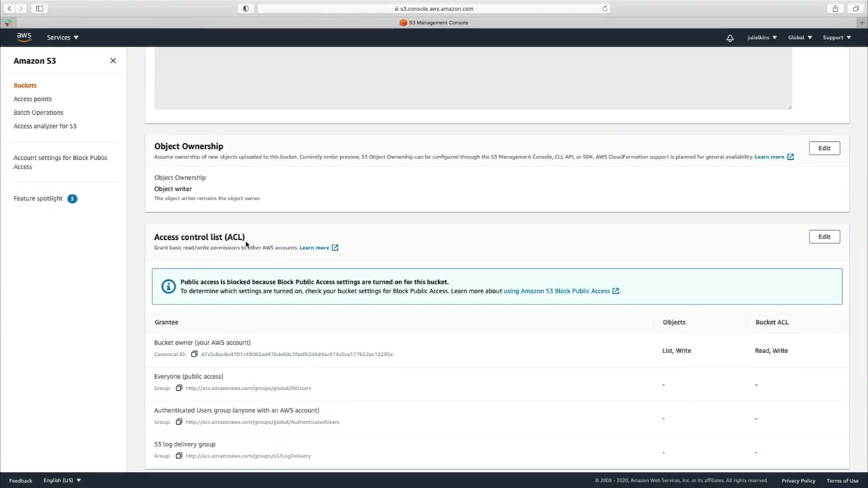
Task: Click Edit button for Object Ownership
Action: (x=824, y=148)
